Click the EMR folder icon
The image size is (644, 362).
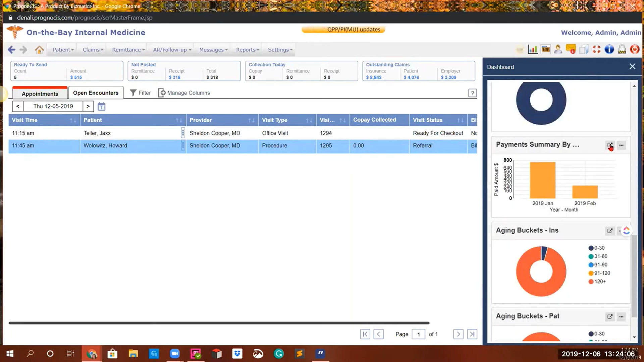(545, 50)
